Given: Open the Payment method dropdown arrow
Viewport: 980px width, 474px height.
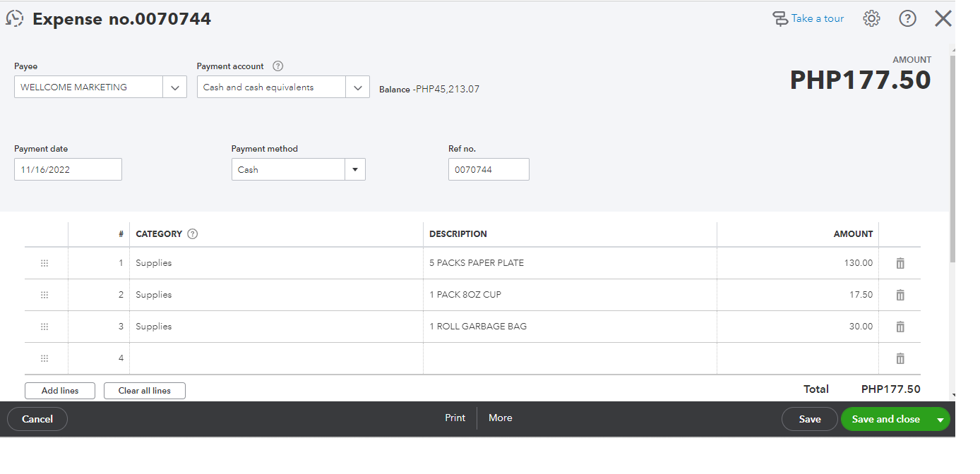Looking at the screenshot, I should pyautogui.click(x=354, y=170).
